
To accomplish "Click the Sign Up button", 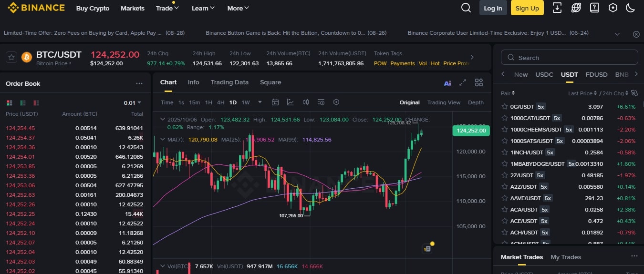I will point(527,8).
